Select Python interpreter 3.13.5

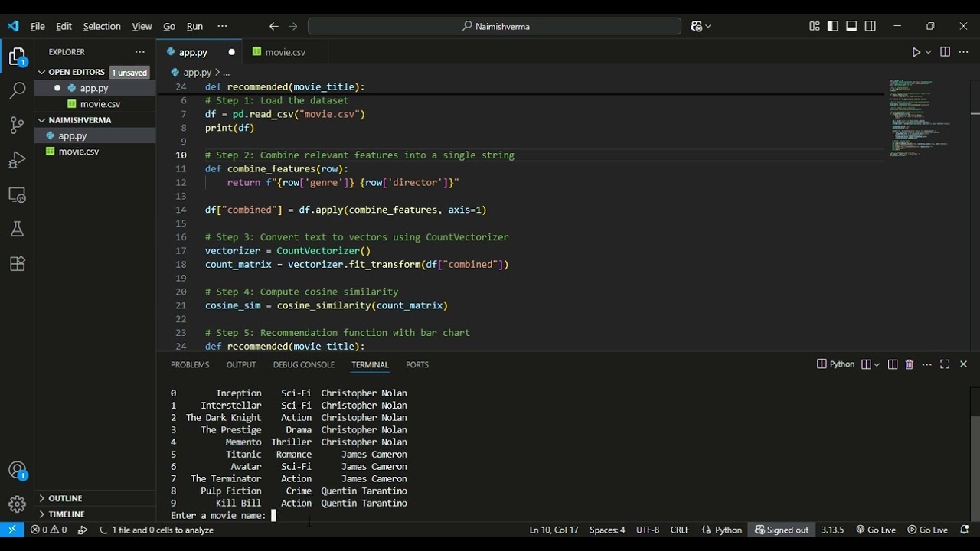(832, 530)
